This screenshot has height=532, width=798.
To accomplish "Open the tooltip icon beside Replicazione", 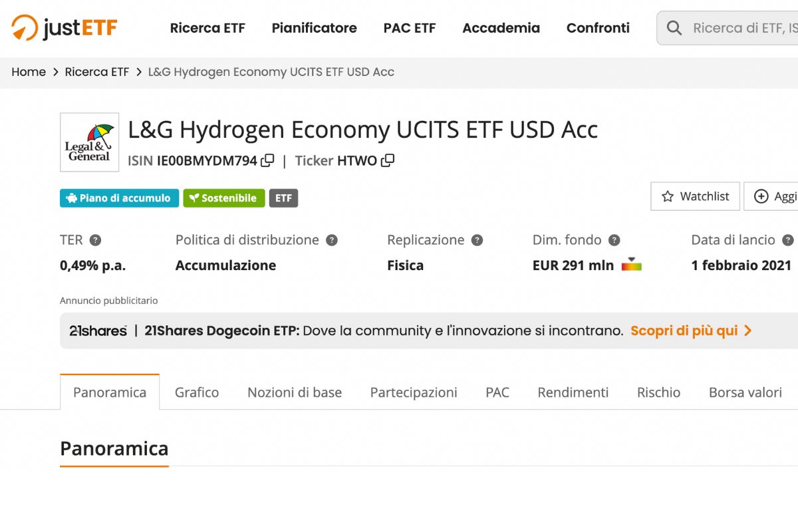I will [476, 240].
